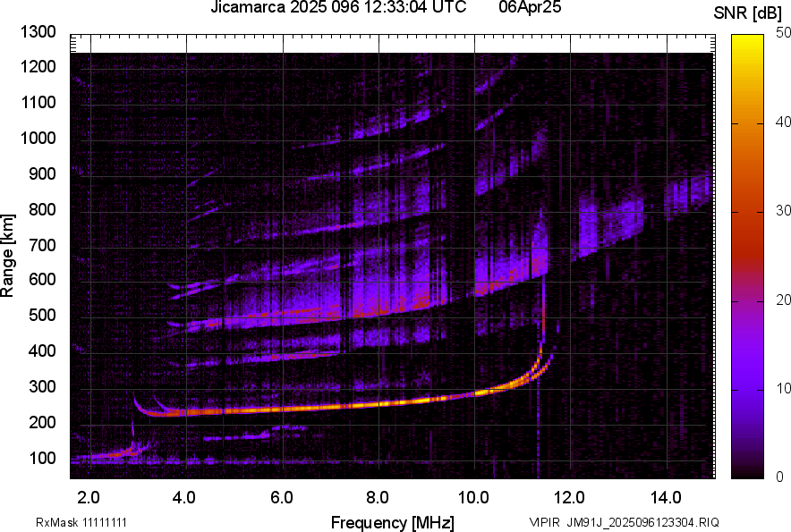This screenshot has width=791, height=532.
Task: Click the 50 dB colorbar tick label
Action: [x=784, y=33]
